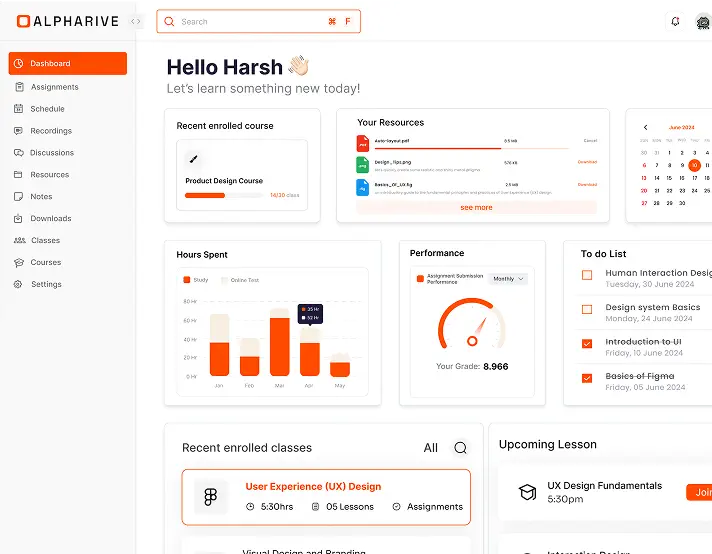Download the Basics_Of_UX.fig resource
This screenshot has height=554, width=712.
(x=587, y=184)
